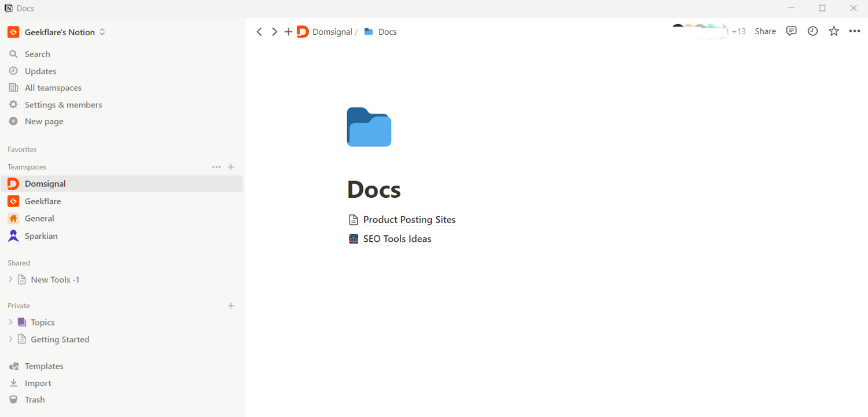Click the General home icon
This screenshot has width=868, height=417.
click(13, 219)
